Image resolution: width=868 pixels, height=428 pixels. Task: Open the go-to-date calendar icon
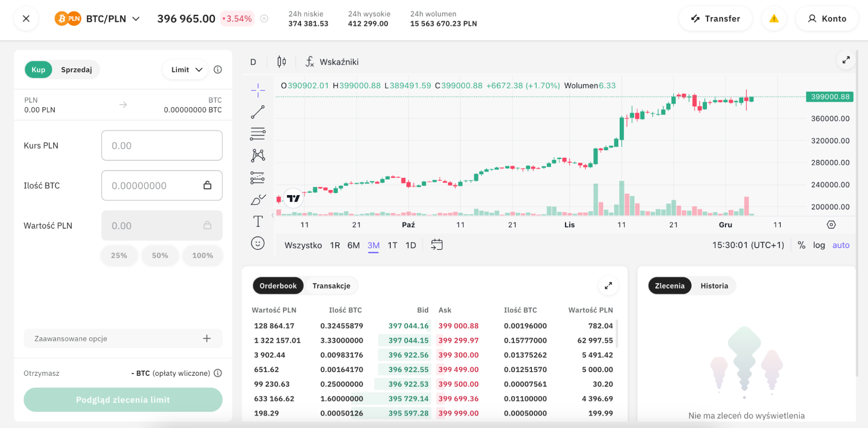436,245
